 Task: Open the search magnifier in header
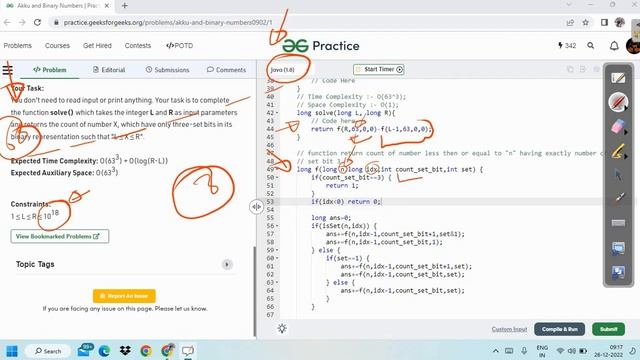pos(591,46)
